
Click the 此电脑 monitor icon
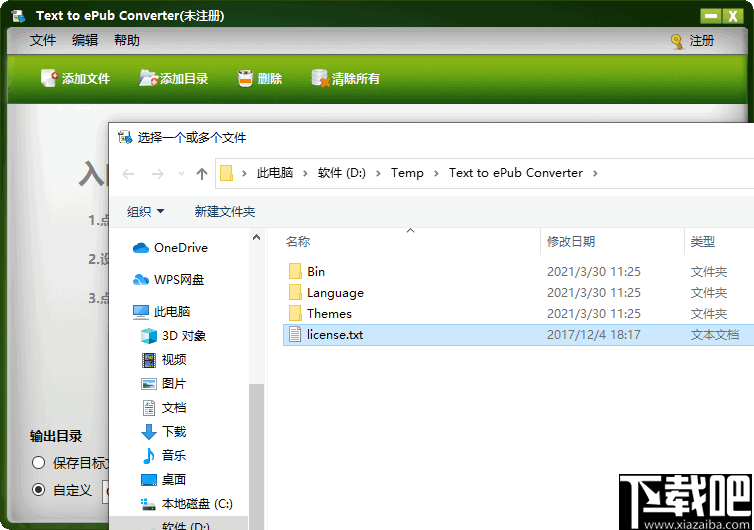click(x=140, y=312)
